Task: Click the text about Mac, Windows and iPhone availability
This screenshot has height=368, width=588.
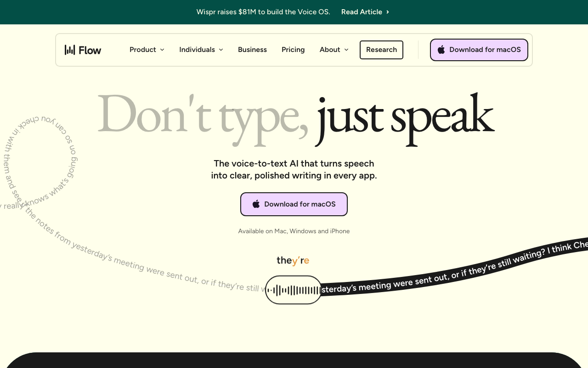Action: tap(294, 231)
